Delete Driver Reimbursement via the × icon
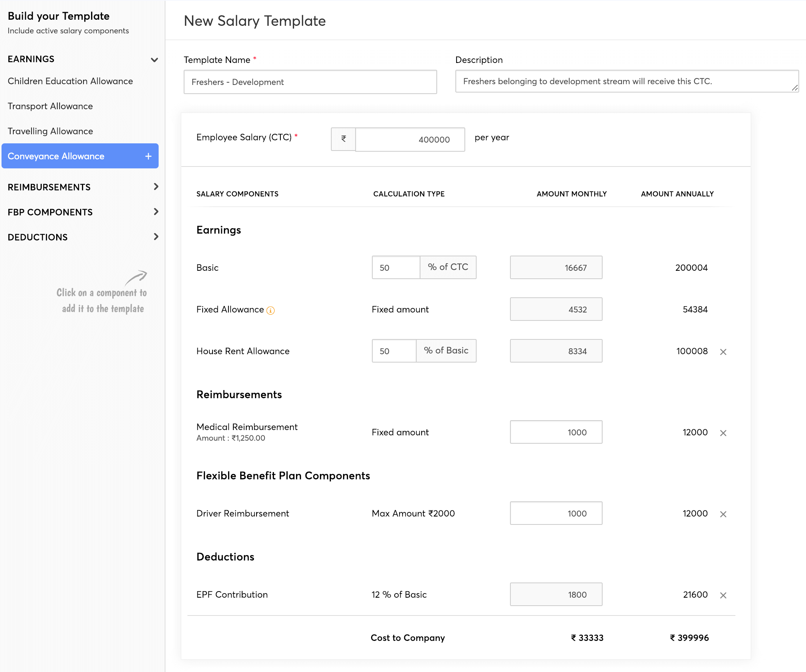Viewport: 806px width, 672px height. coord(723,514)
